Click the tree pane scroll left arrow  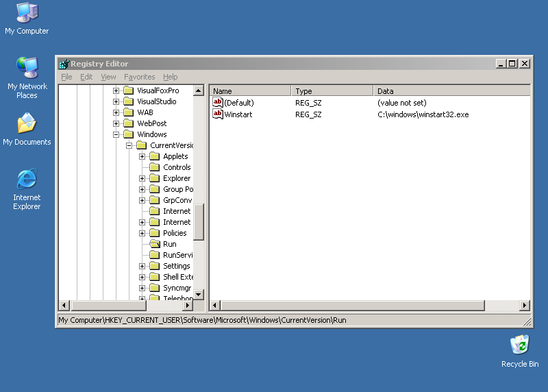64,305
